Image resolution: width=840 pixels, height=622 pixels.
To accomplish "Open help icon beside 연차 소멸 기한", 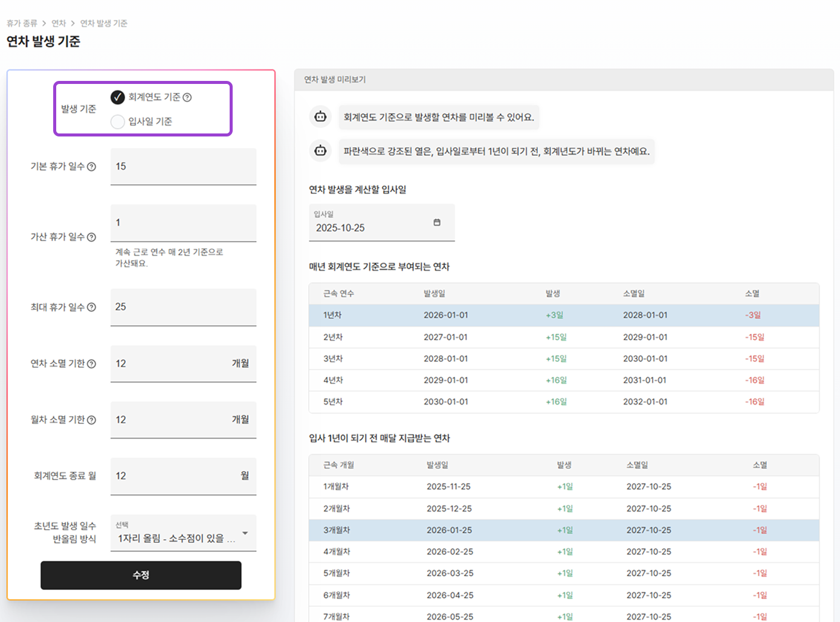I will (x=91, y=364).
